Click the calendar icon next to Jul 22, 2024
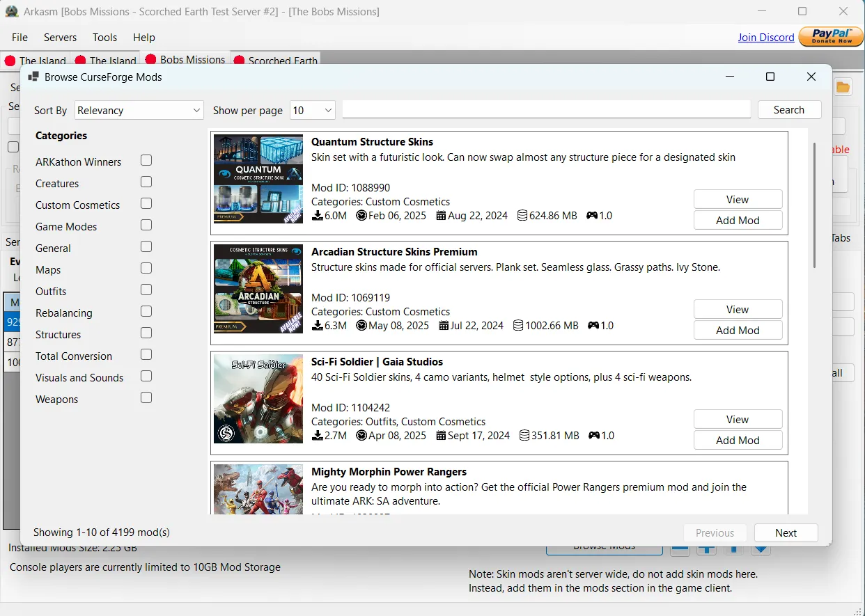Image resolution: width=865 pixels, height=616 pixels. click(444, 326)
